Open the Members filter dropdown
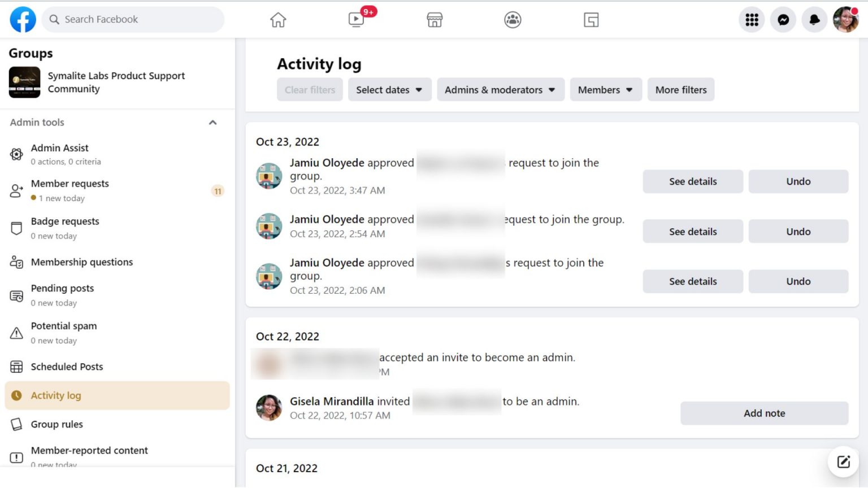Viewport: 868px width, 488px height. (605, 89)
